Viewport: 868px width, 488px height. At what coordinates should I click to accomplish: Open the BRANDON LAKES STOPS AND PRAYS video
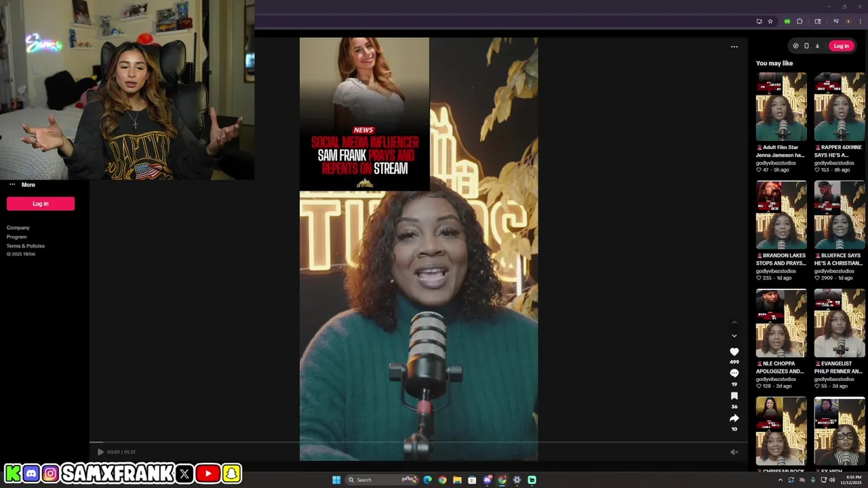(x=781, y=215)
